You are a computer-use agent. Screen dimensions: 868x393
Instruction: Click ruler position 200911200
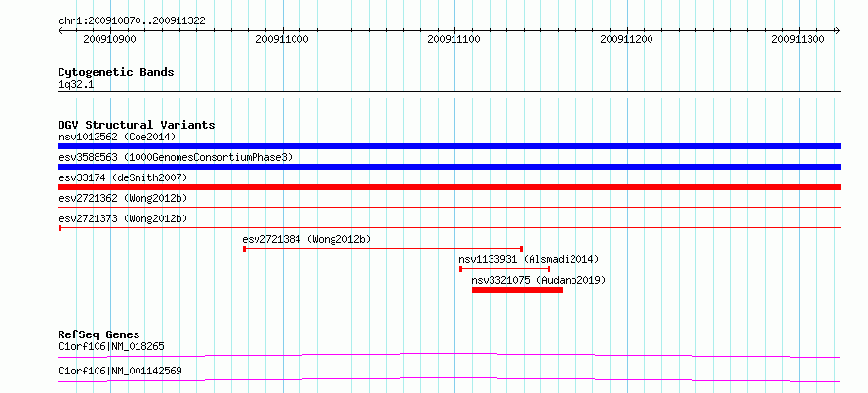point(626,40)
